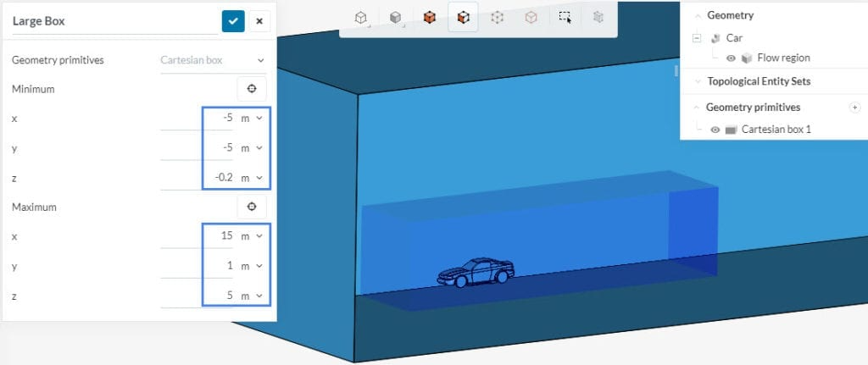868x365 pixels.
Task: Cancel editing with the X button
Action: [x=259, y=21]
